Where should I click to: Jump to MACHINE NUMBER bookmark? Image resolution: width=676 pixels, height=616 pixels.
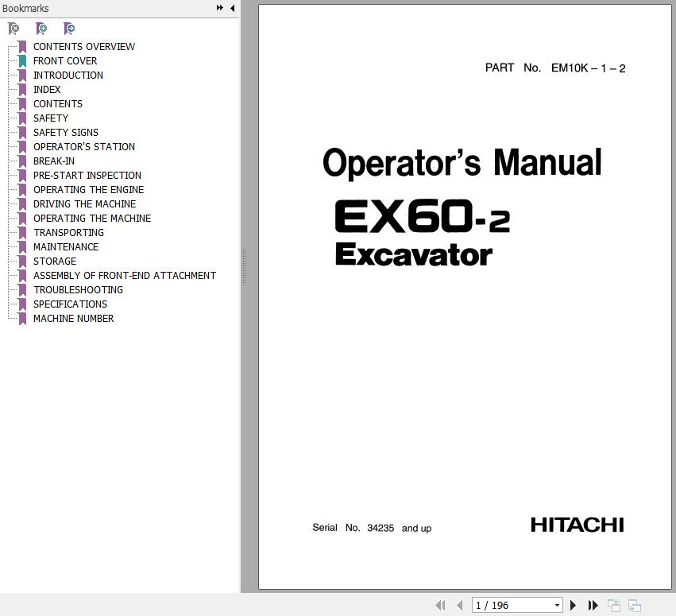73,319
